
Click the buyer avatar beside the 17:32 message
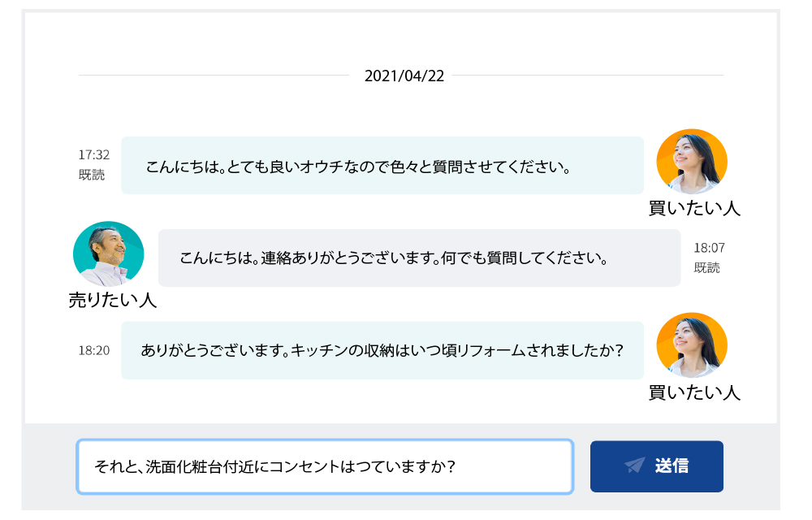coord(691,163)
